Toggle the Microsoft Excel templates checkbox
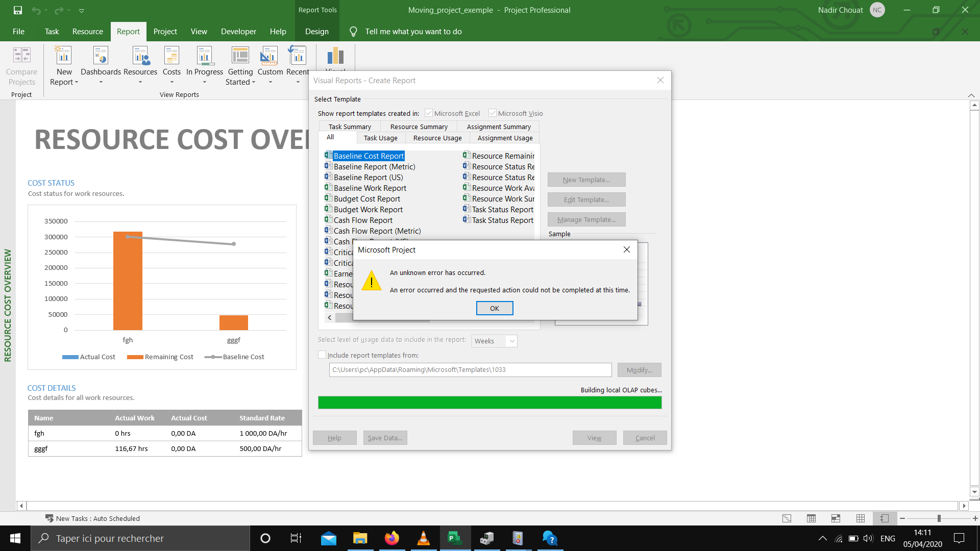The height and width of the screenshot is (551, 980). [x=429, y=113]
